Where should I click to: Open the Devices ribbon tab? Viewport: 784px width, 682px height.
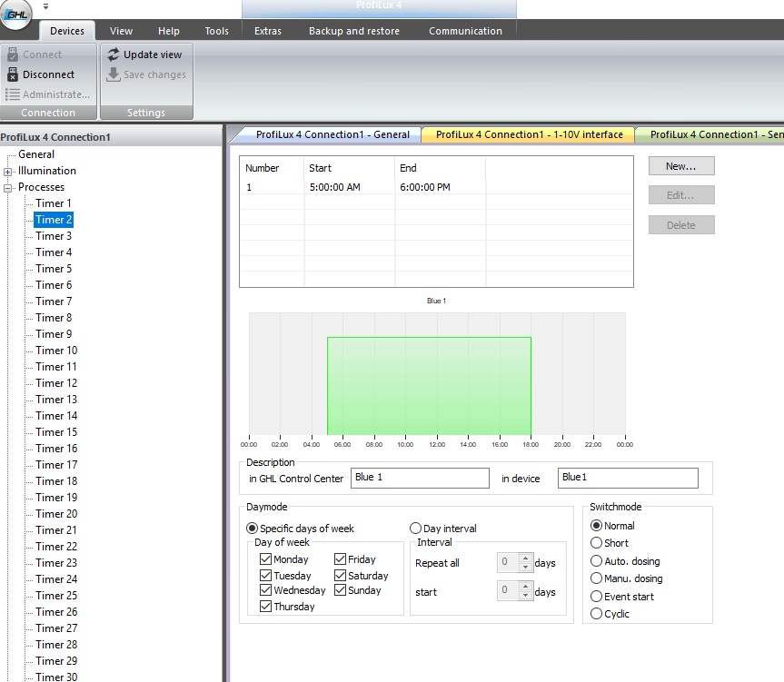pos(67,31)
